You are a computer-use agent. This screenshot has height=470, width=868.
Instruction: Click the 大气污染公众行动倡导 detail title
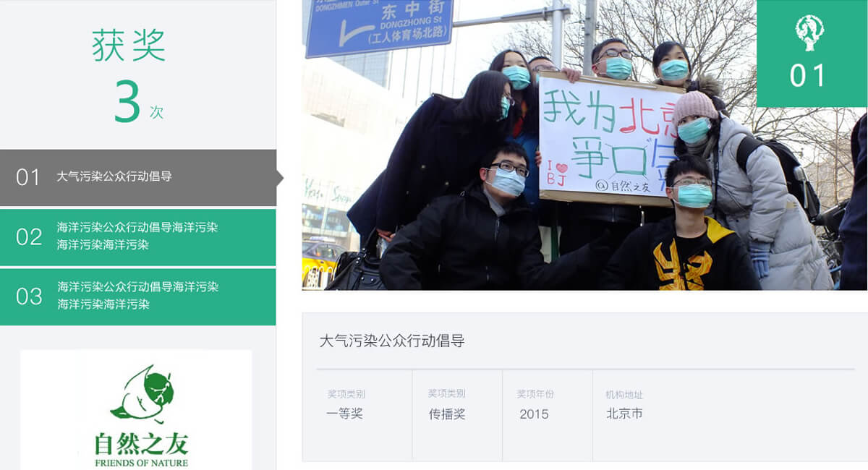(391, 341)
